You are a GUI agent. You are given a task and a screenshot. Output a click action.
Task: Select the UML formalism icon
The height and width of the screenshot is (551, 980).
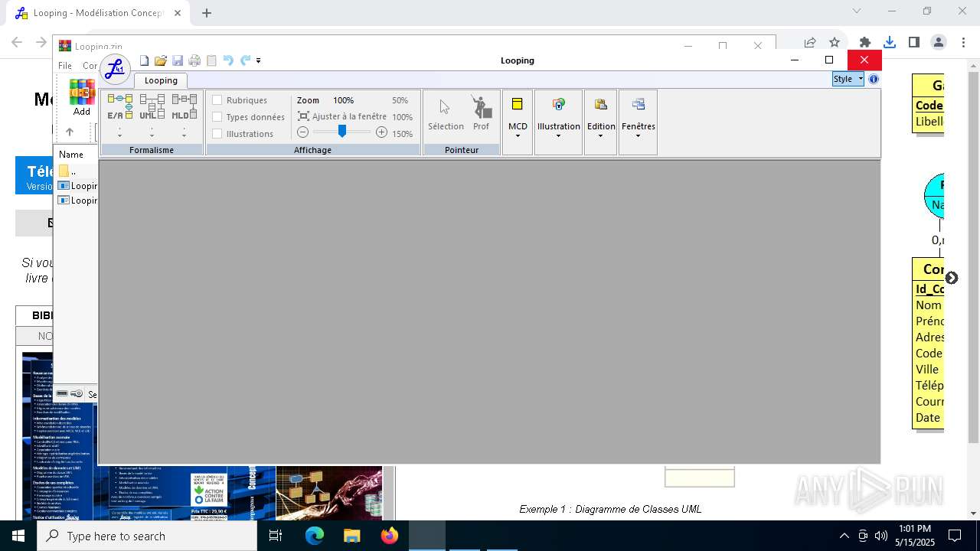click(152, 107)
